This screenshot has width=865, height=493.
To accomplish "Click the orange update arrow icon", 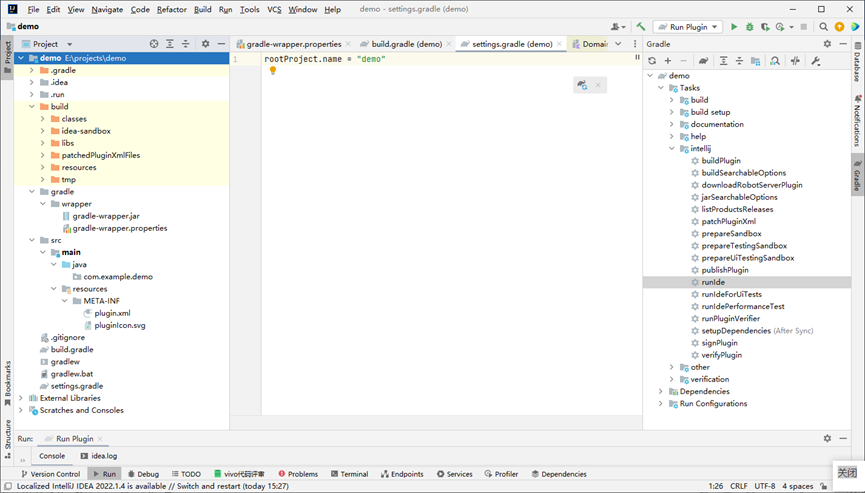I will [x=839, y=26].
